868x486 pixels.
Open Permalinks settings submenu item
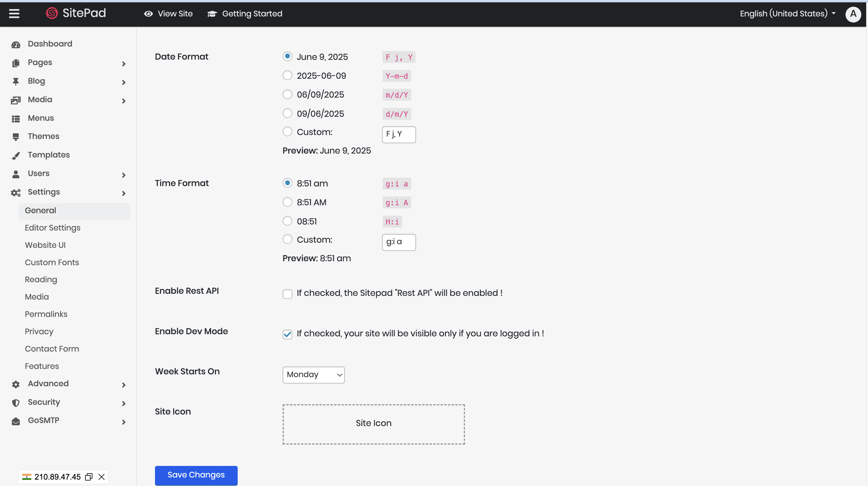pyautogui.click(x=46, y=314)
